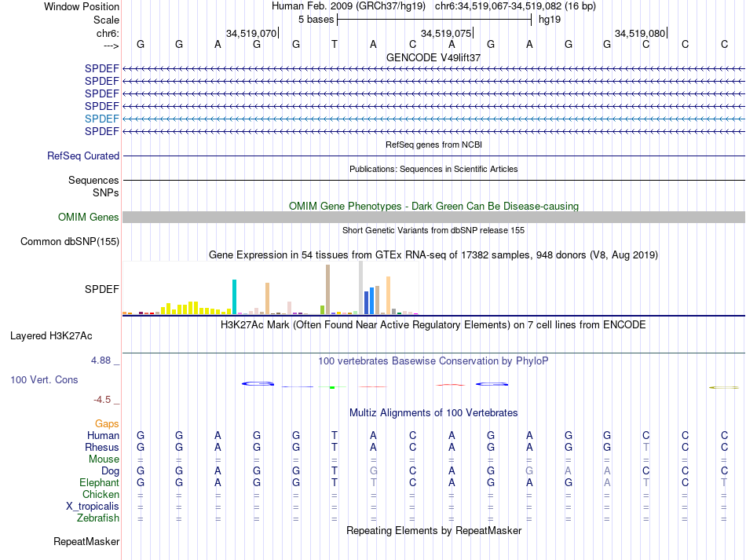
Task: Click the gray OMIM Genes item bar
Action: tap(433, 218)
